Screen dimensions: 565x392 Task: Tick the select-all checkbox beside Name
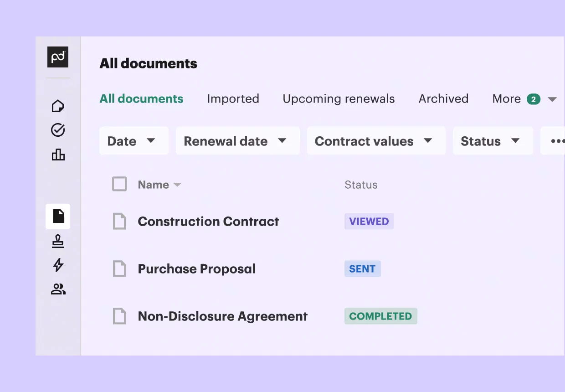pyautogui.click(x=119, y=185)
